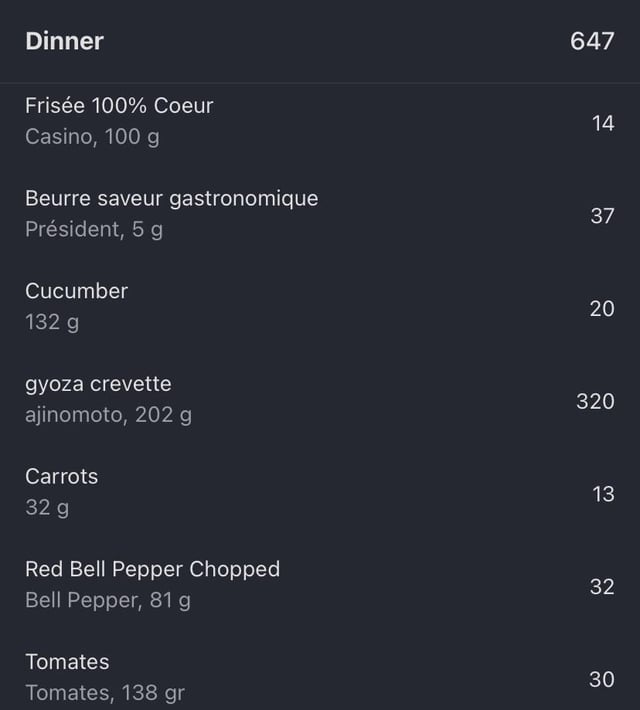Tap the Dinner total 647 calories

tap(592, 41)
